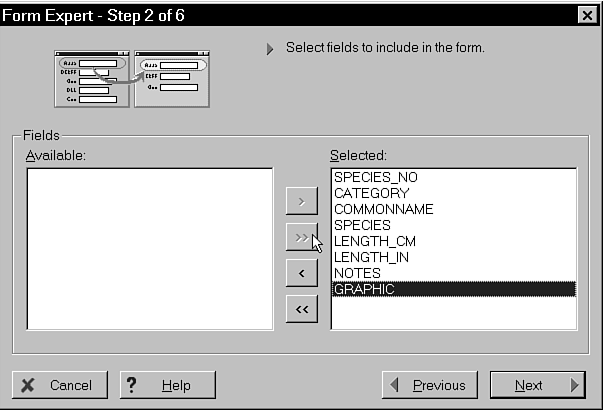Select the LENGTH_IN field
This screenshot has width=608, height=412.
tap(373, 257)
